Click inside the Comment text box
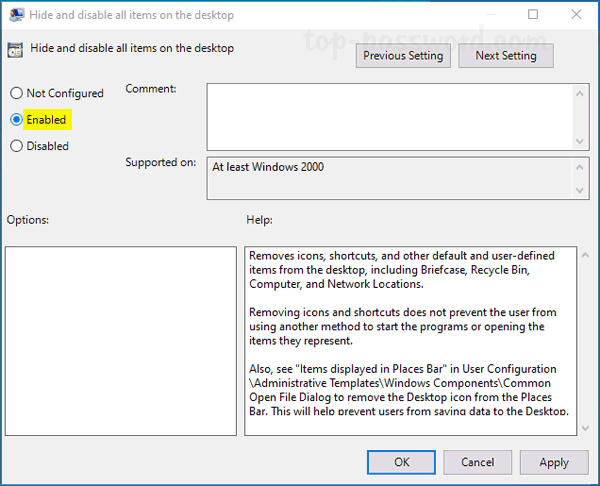 388,115
